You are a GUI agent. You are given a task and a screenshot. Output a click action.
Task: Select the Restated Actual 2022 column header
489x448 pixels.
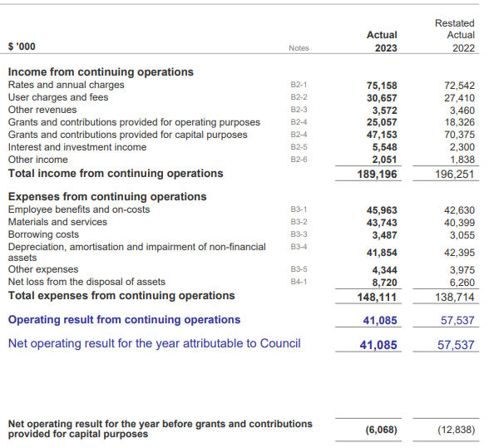click(455, 36)
